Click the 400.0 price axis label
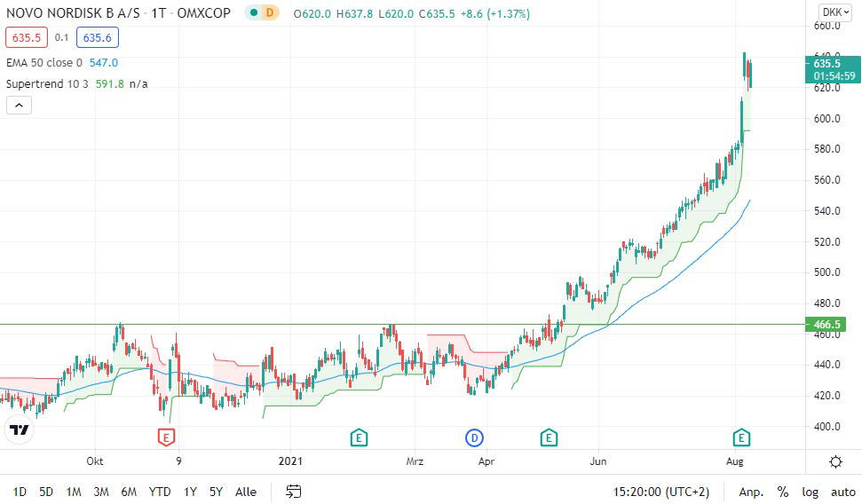 [x=826, y=426]
